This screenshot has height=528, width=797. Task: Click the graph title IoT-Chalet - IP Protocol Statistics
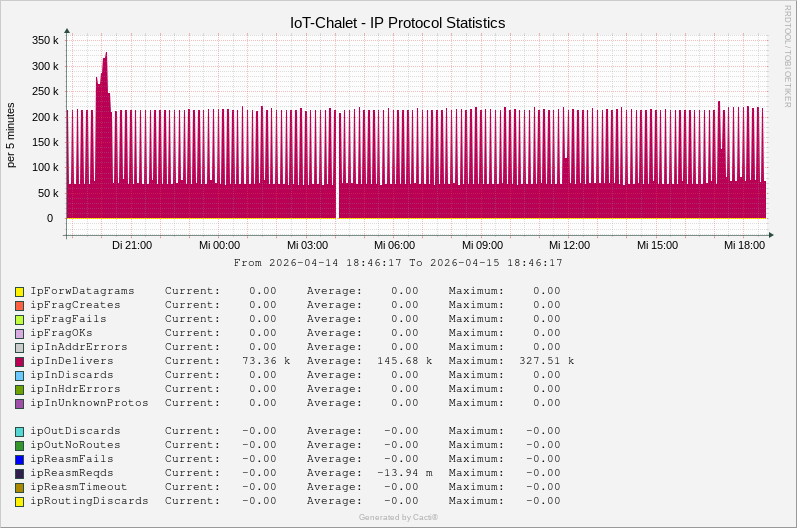pos(398,22)
